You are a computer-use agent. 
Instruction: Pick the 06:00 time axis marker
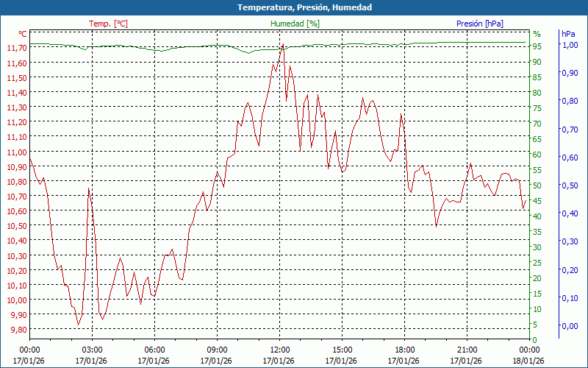click(x=154, y=350)
